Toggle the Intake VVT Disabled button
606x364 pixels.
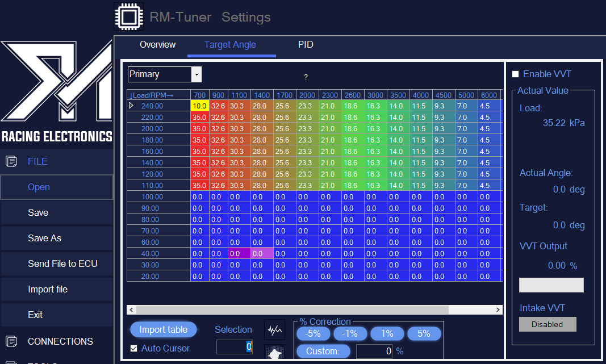[x=548, y=324]
